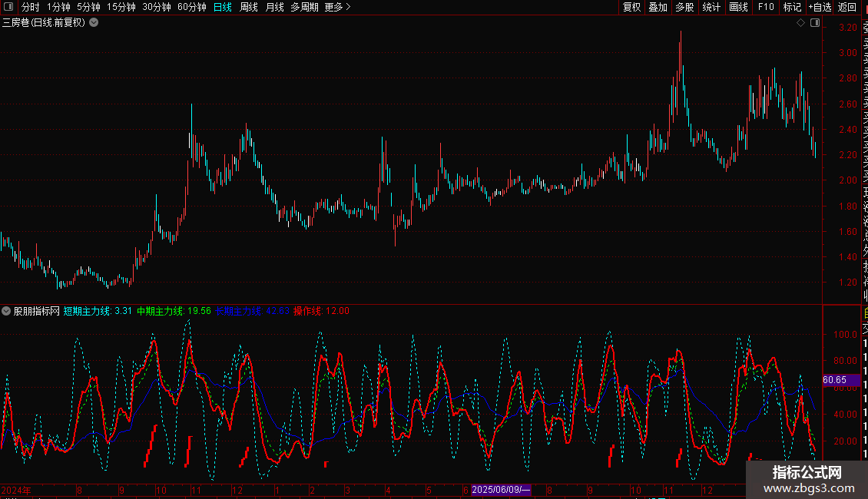Click the 20.00 indicator axis label
868x499 pixels.
pyautogui.click(x=845, y=441)
